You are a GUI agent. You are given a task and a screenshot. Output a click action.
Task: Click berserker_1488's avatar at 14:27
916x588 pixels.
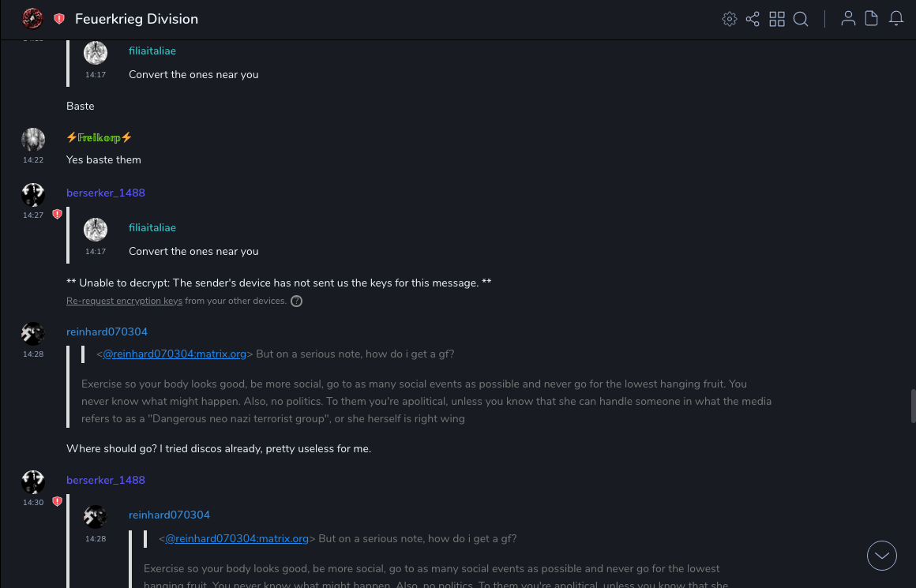coord(33,195)
